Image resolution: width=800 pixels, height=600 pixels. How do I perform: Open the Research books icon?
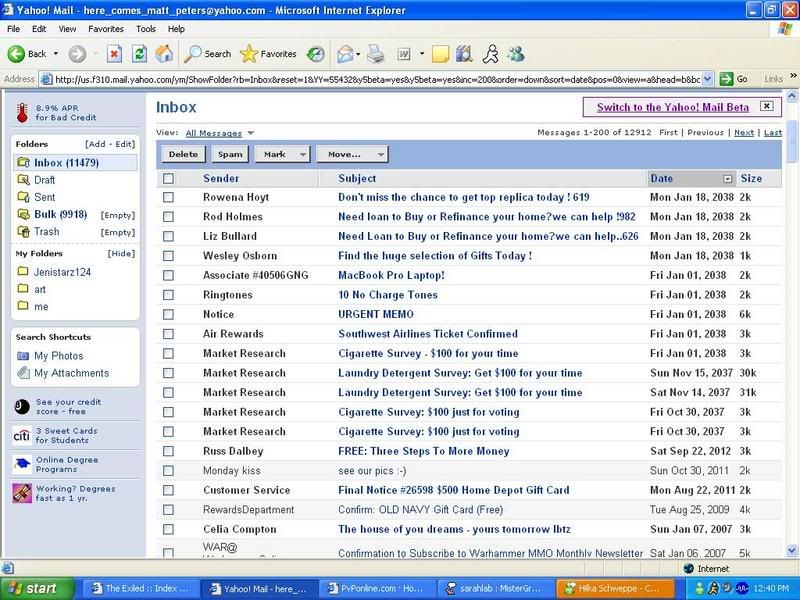[464, 54]
